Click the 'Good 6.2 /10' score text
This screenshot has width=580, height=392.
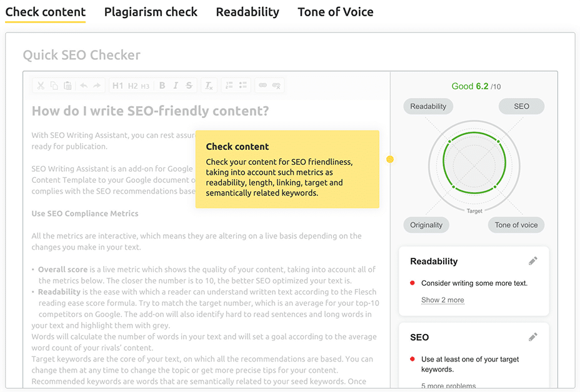[476, 87]
